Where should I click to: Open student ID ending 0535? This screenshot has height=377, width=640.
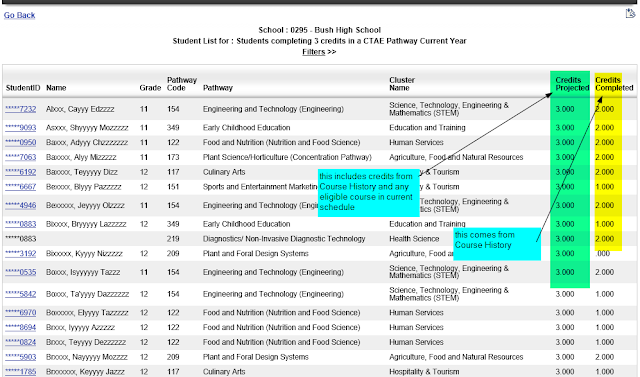pyautogui.click(x=21, y=272)
